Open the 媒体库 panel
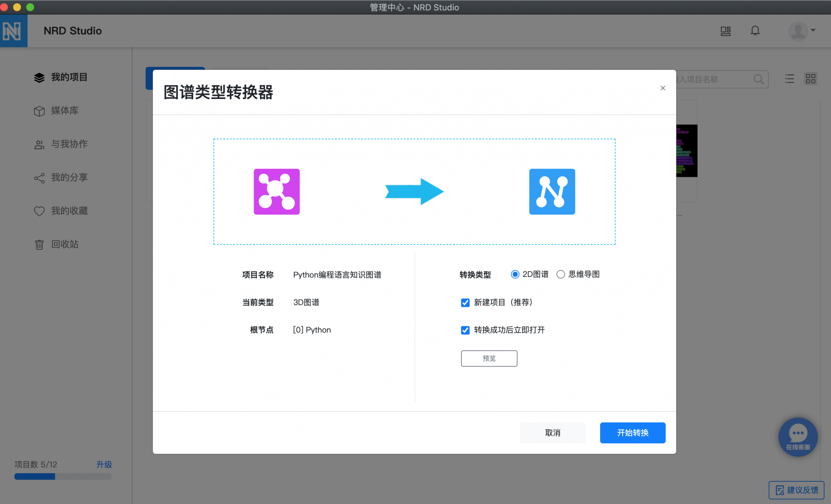 (64, 111)
